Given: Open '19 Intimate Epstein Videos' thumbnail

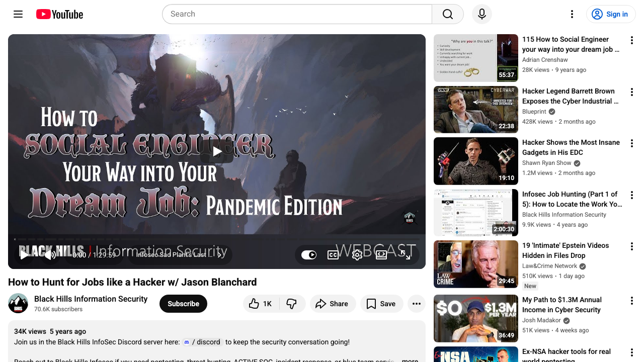Looking at the screenshot, I should (x=476, y=264).
